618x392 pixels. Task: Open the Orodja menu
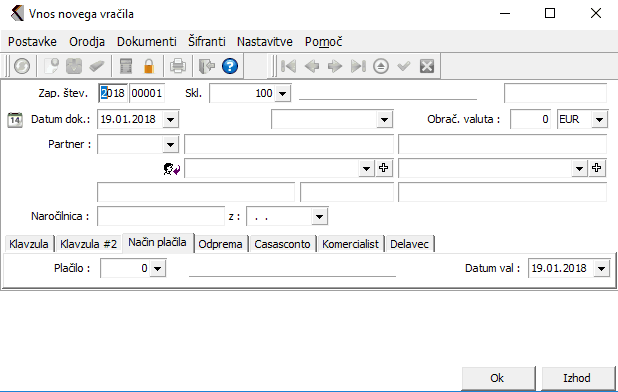point(87,42)
